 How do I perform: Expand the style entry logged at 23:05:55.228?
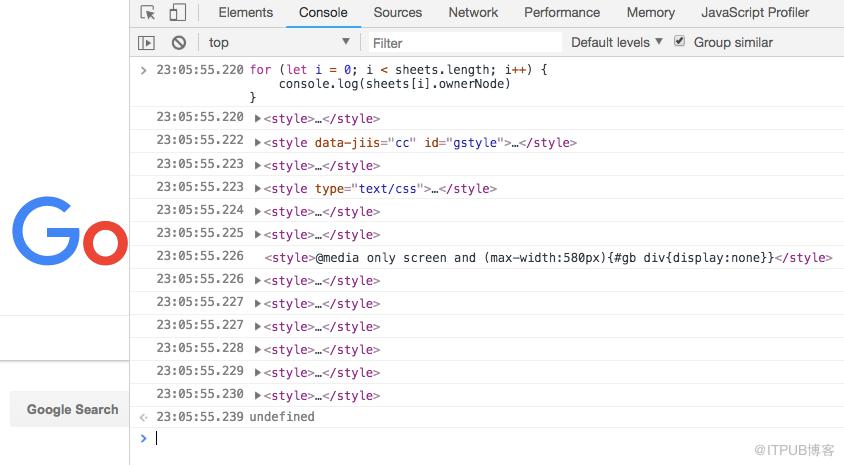coord(258,350)
